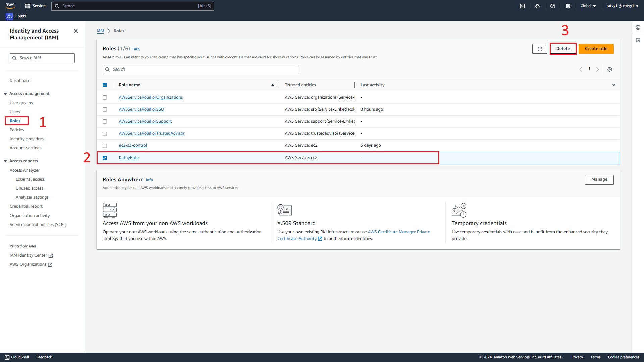Viewport: 644px width, 362px height.
Task: Click the Delete button
Action: pos(563,49)
